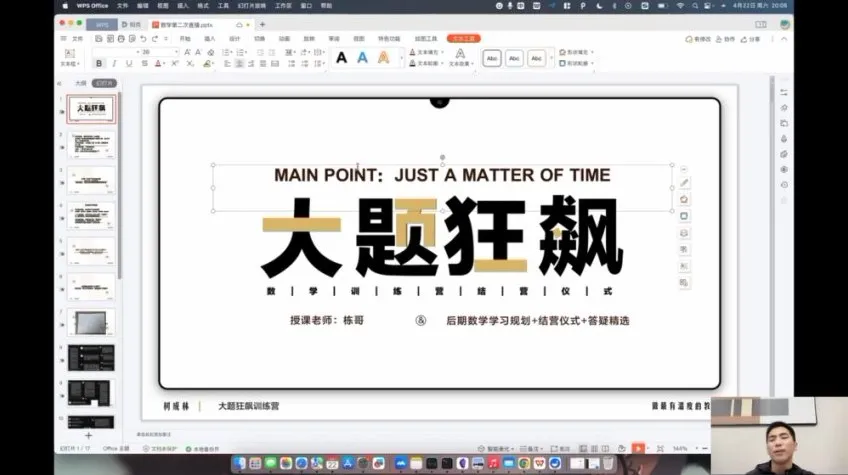This screenshot has height=475, width=848.
Task: Apply the blue WordArt text style
Action: (x=362, y=58)
